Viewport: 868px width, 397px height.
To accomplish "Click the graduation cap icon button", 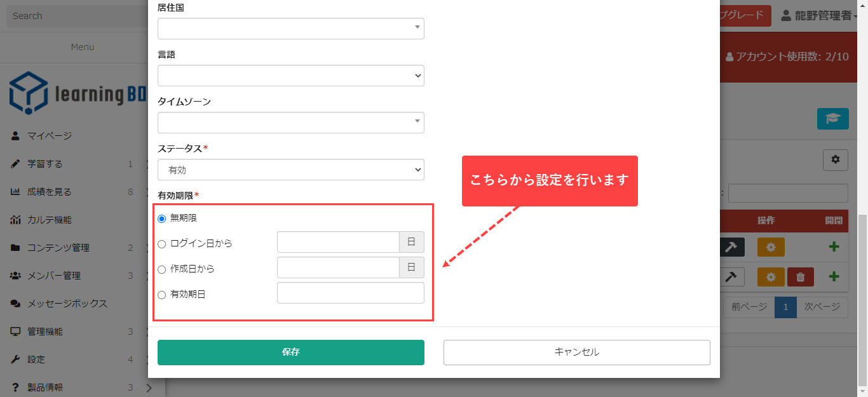I will pos(832,119).
